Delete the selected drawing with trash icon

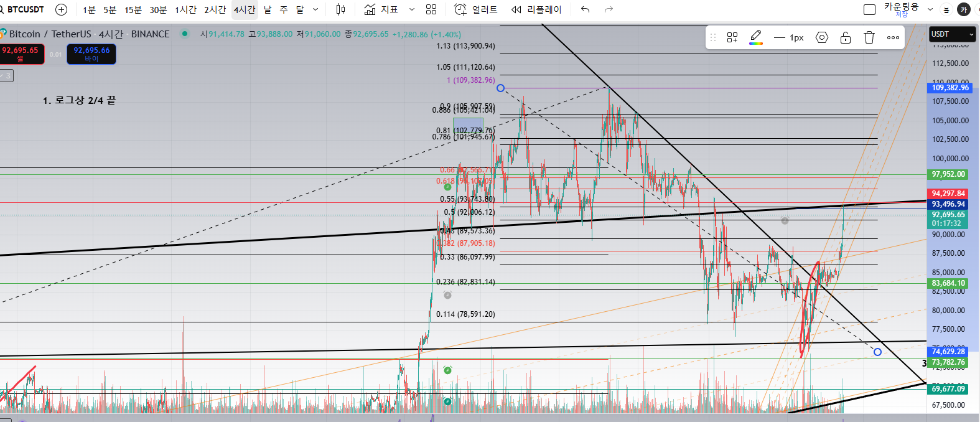point(869,37)
